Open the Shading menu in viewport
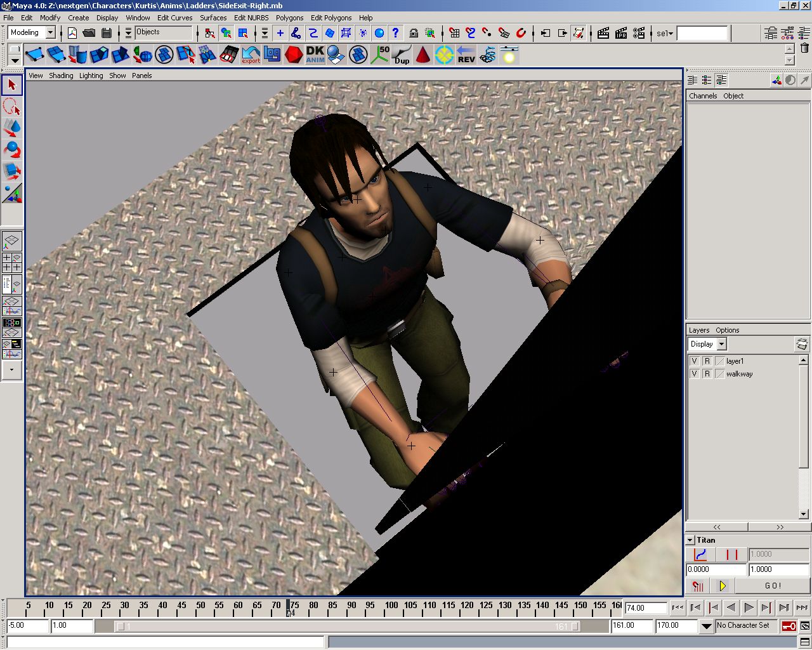The height and width of the screenshot is (650, 812). 61,76
